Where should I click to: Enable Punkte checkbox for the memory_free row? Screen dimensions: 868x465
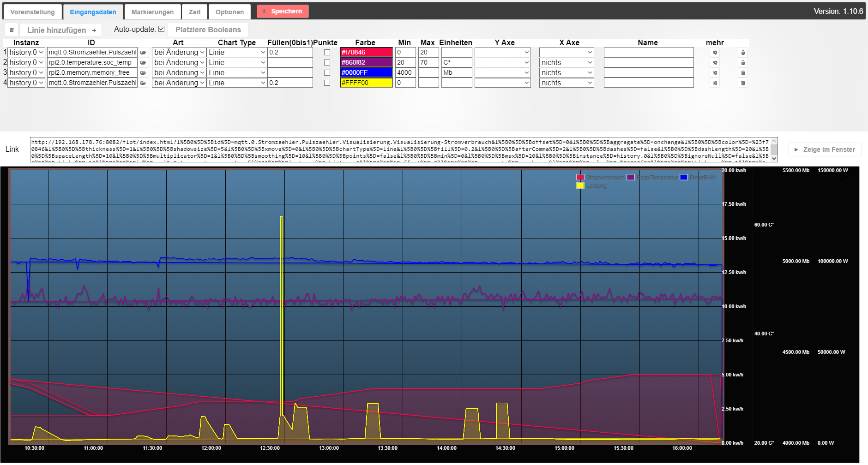coord(327,73)
